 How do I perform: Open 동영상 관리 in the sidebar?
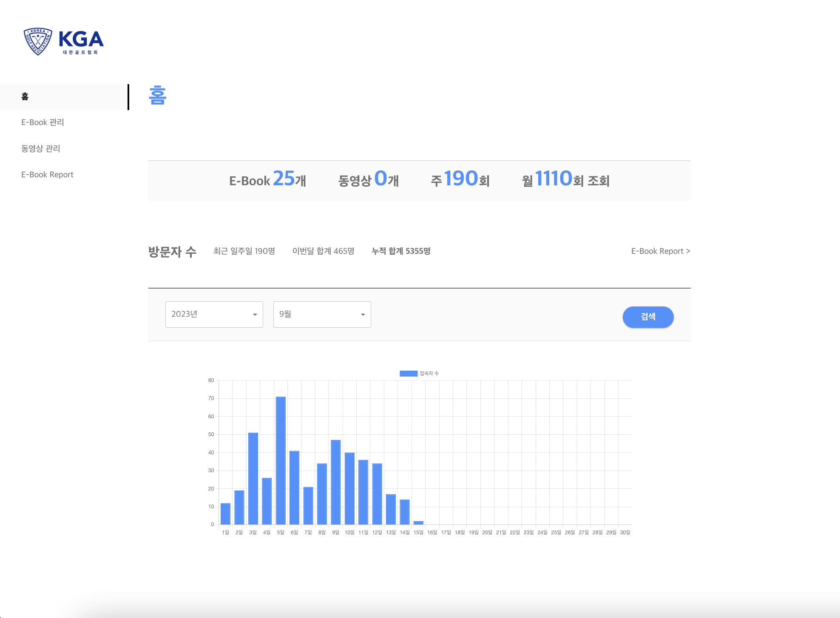pos(41,148)
